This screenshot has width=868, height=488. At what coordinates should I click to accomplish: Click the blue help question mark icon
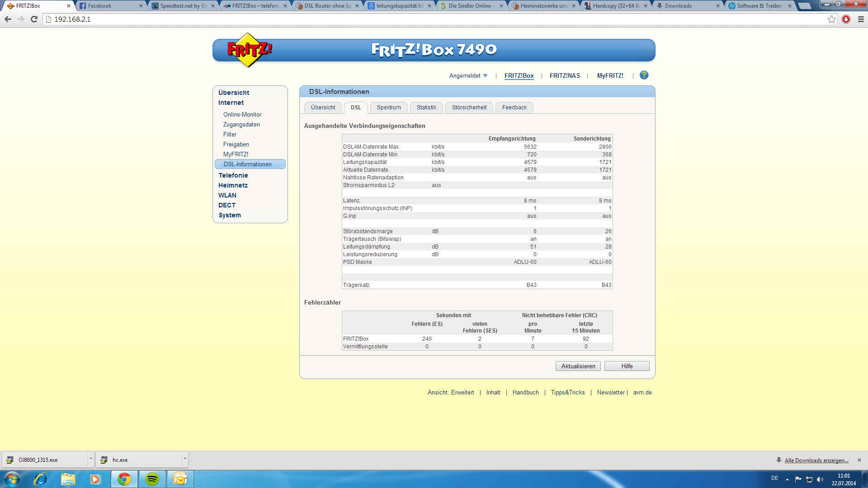[644, 75]
